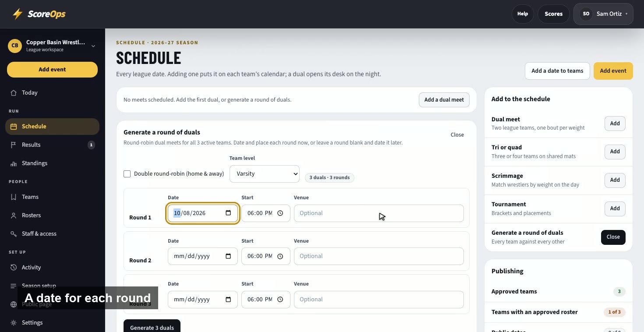Expand the Copper Basin workspace switcher

tap(93, 46)
